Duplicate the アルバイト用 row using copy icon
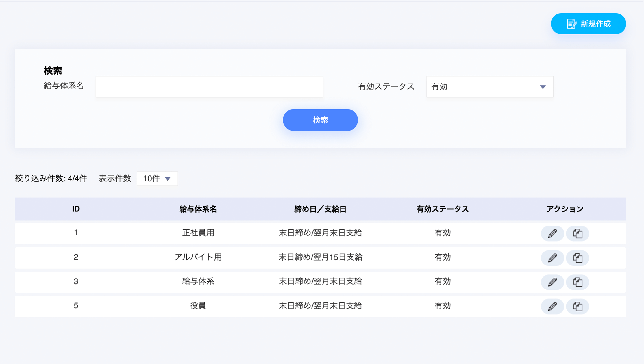The width and height of the screenshot is (644, 364). [577, 258]
